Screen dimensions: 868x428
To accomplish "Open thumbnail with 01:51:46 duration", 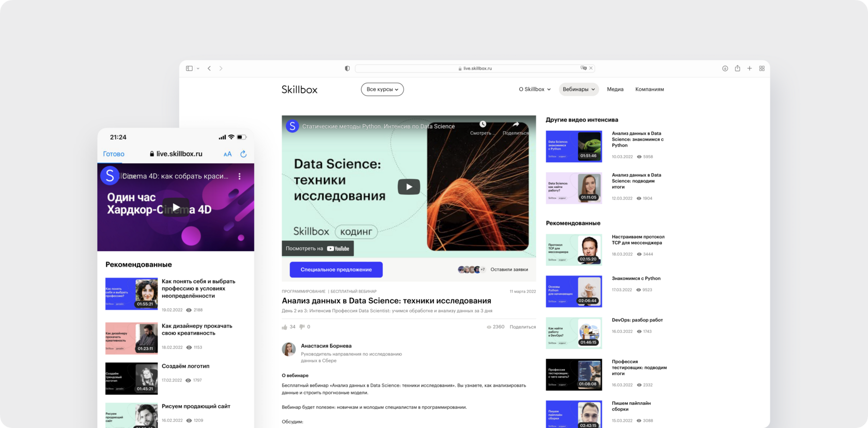I will (x=574, y=146).
